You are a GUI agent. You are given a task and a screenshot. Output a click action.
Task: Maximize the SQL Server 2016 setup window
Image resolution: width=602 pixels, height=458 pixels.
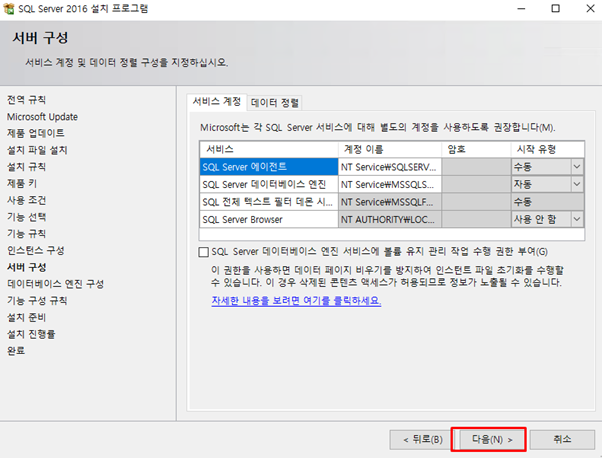[x=556, y=8]
